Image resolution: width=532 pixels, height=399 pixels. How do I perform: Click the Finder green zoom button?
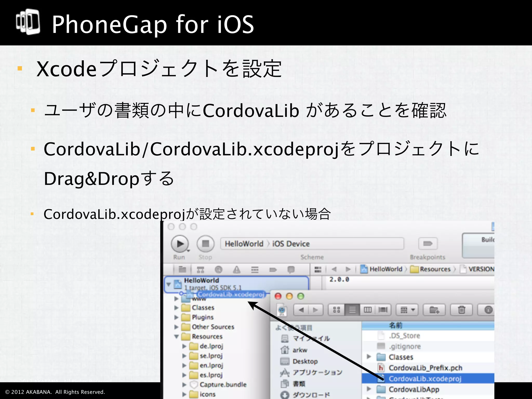point(301,296)
